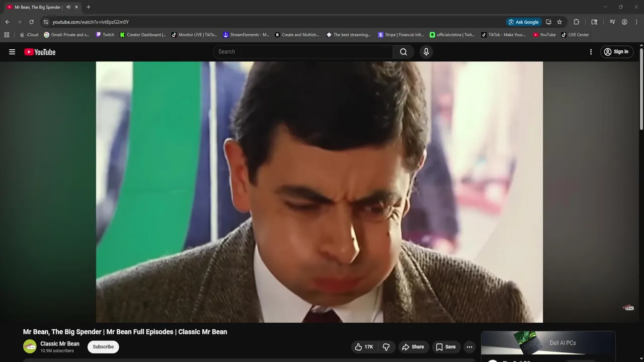Open Classic Mr Bean channel name link
Screen dimensions: 644x362
[x=60, y=344]
